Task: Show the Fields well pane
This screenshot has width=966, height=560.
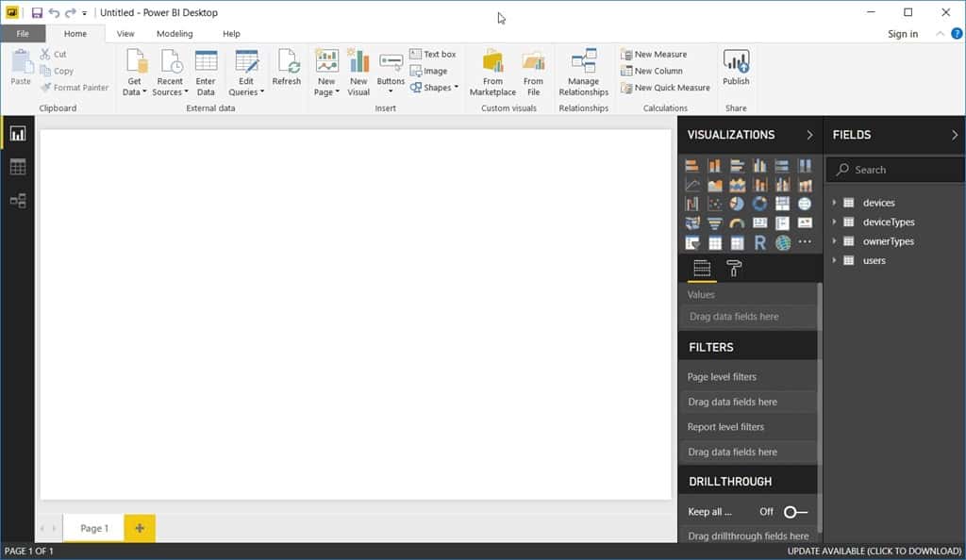Action: (702, 269)
